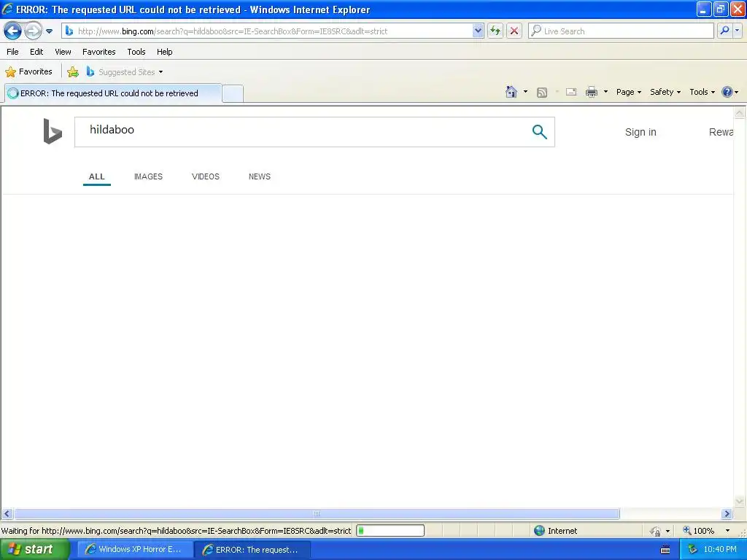Screen dimensions: 747x560
Task: Open the Safety command bar menu
Action: 665,92
